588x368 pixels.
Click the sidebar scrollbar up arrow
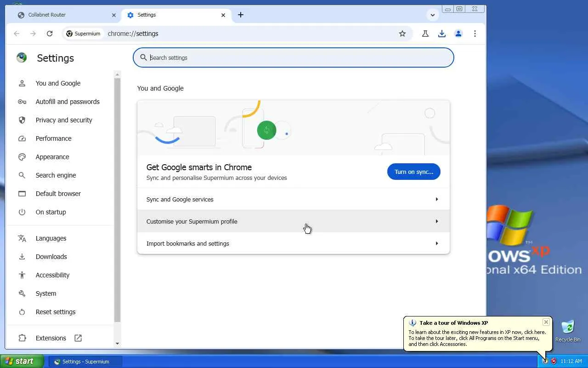117,75
